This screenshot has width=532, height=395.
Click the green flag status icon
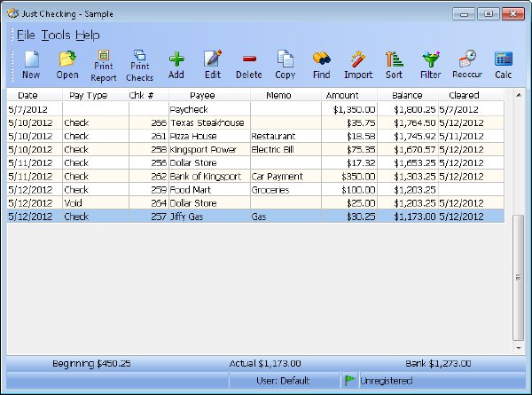(349, 380)
